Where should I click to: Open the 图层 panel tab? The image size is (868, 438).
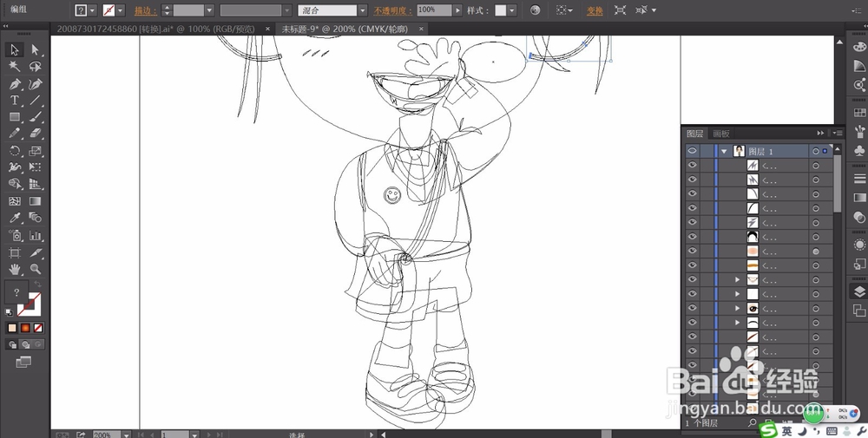tap(694, 134)
